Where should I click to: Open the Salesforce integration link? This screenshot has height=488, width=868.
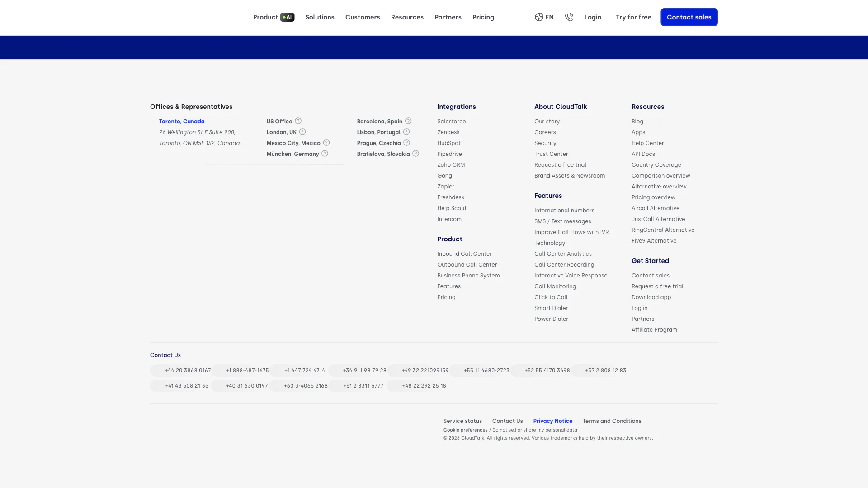coord(451,122)
